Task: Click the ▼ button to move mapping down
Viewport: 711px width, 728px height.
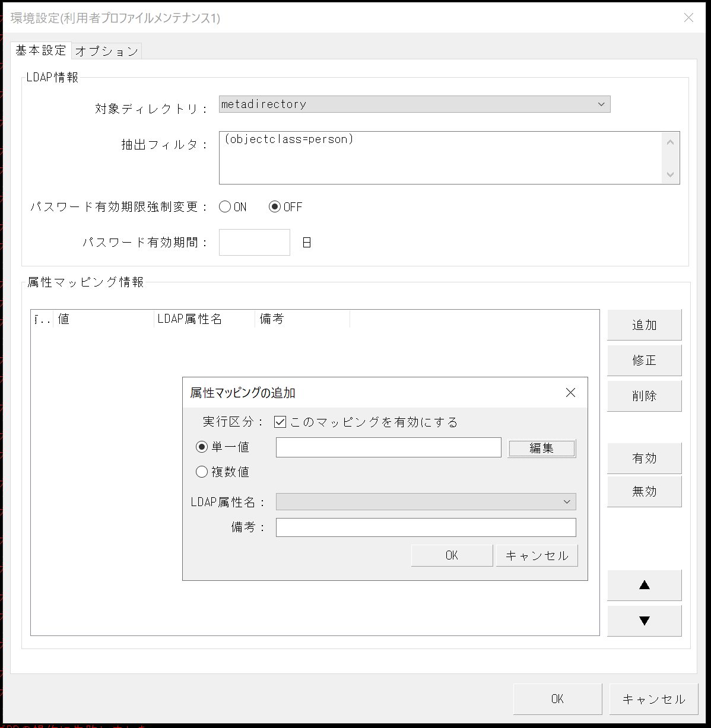Action: click(644, 621)
